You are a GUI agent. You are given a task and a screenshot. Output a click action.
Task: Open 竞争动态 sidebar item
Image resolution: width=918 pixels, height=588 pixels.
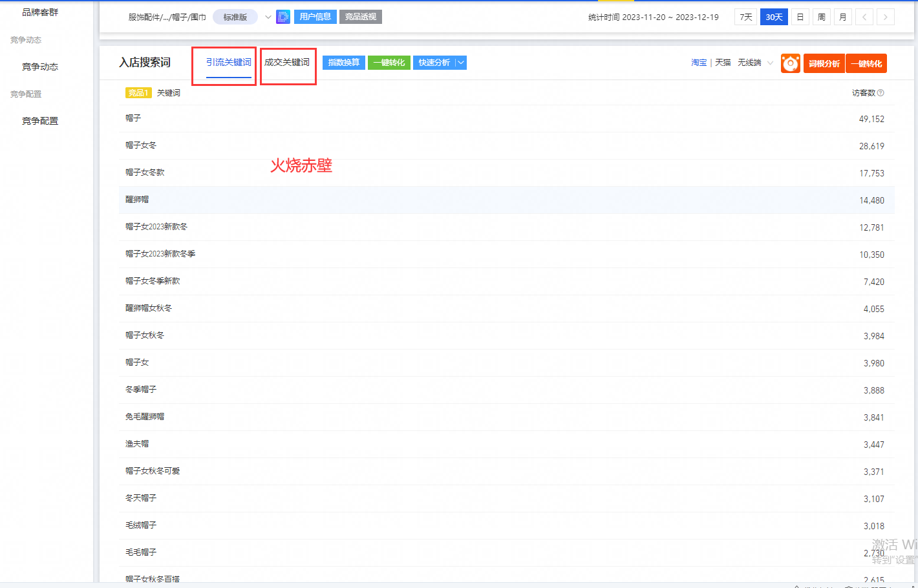[40, 67]
